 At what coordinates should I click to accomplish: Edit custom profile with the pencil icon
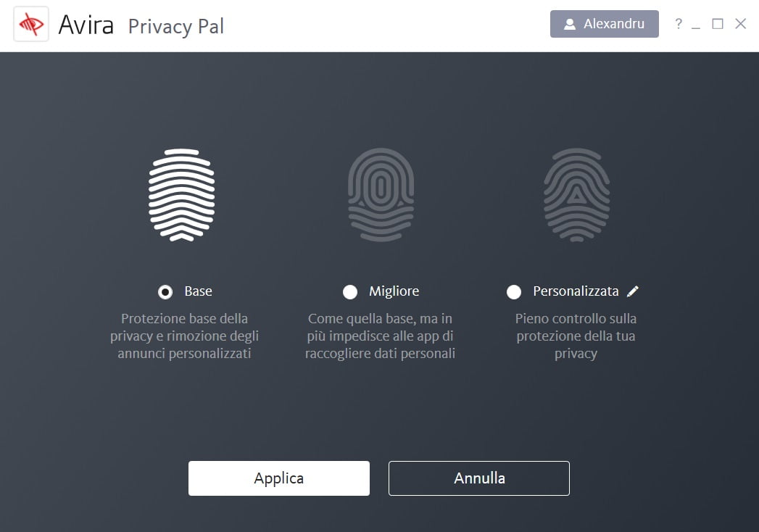(633, 291)
